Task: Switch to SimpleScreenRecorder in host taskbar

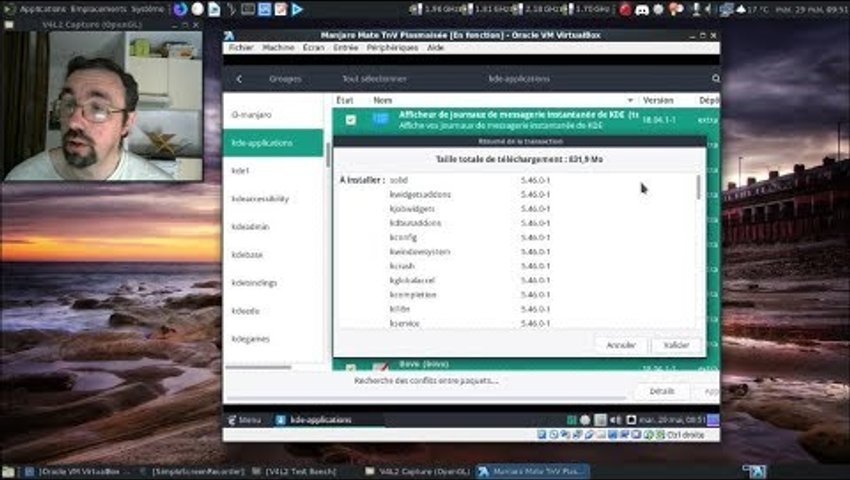Action: (191, 472)
